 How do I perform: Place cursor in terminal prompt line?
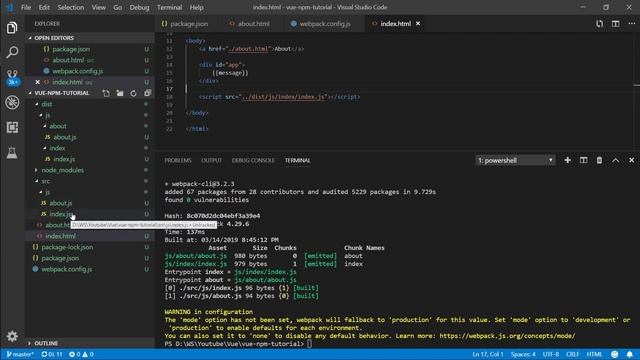point(309,344)
